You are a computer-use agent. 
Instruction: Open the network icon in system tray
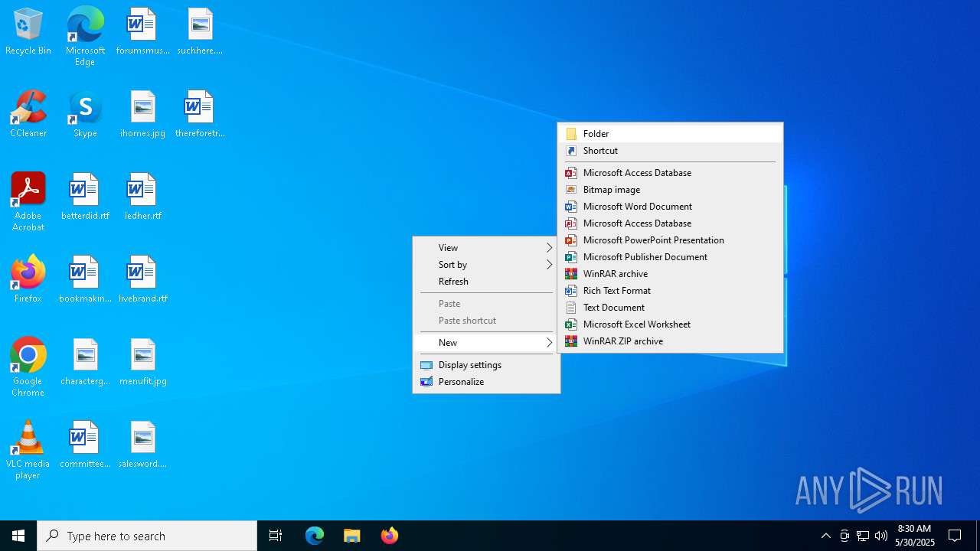(863, 536)
